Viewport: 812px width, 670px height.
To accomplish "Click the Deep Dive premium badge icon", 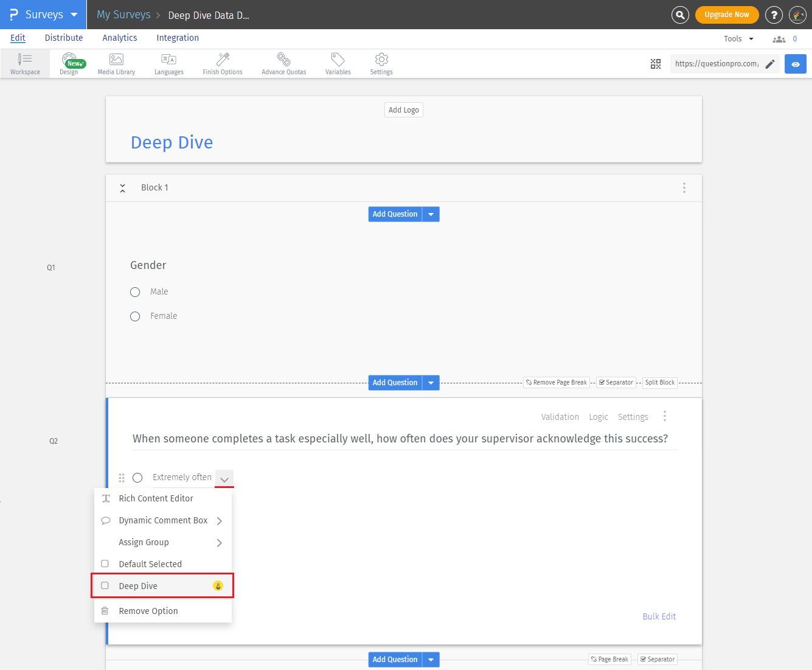I will pyautogui.click(x=218, y=586).
